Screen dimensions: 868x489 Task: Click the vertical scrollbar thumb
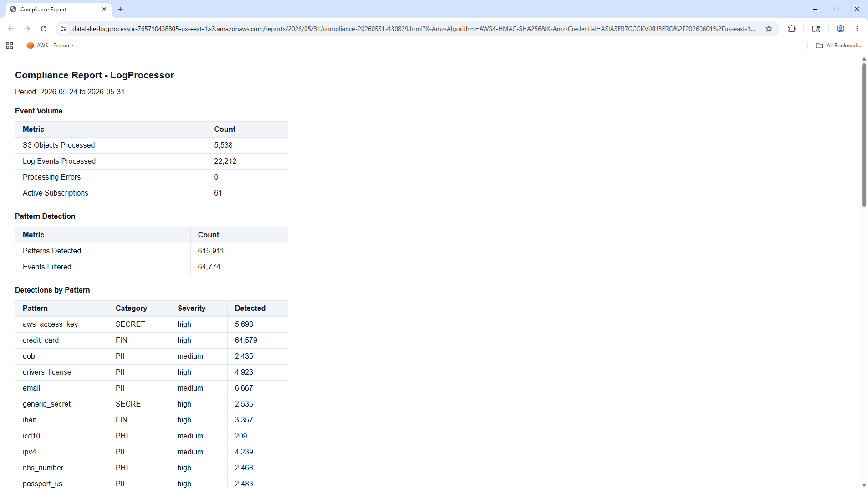point(864,135)
